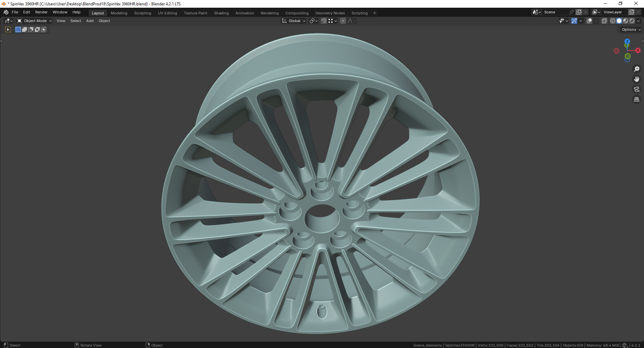Click the Scene name field
The width and height of the screenshot is (644, 348).
coord(555,12)
